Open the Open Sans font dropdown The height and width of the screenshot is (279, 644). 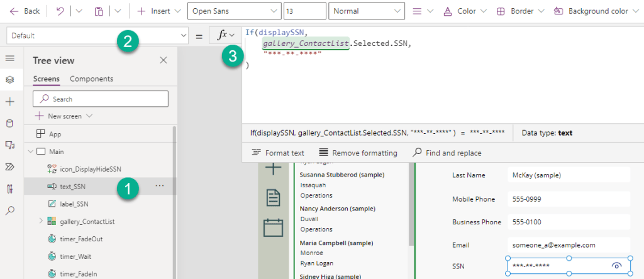pos(234,11)
